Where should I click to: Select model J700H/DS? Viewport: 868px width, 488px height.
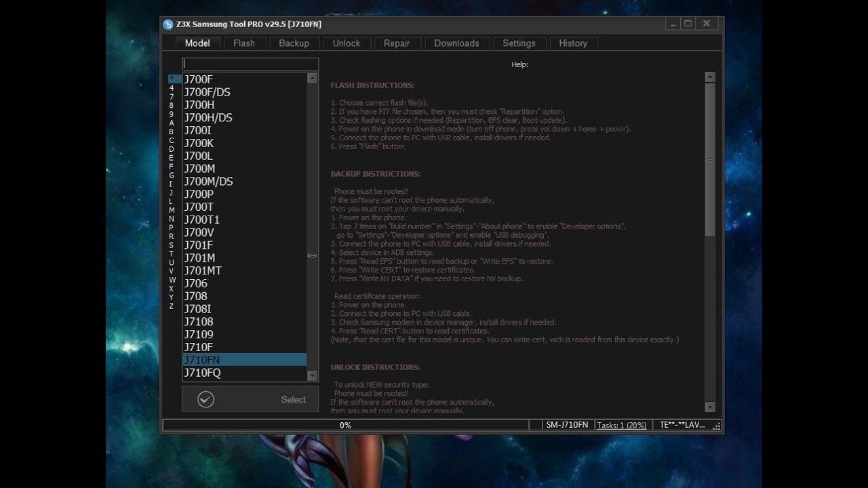[x=244, y=118]
